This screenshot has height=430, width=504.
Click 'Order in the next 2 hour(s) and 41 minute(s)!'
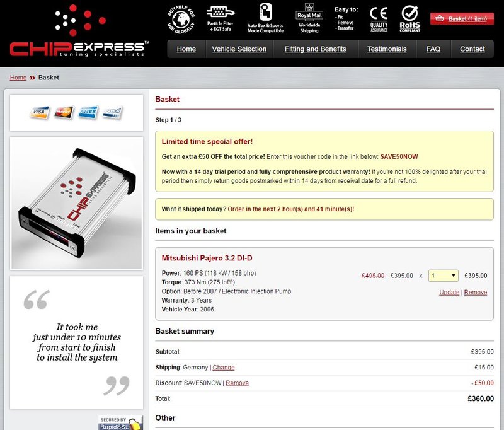[291, 209]
